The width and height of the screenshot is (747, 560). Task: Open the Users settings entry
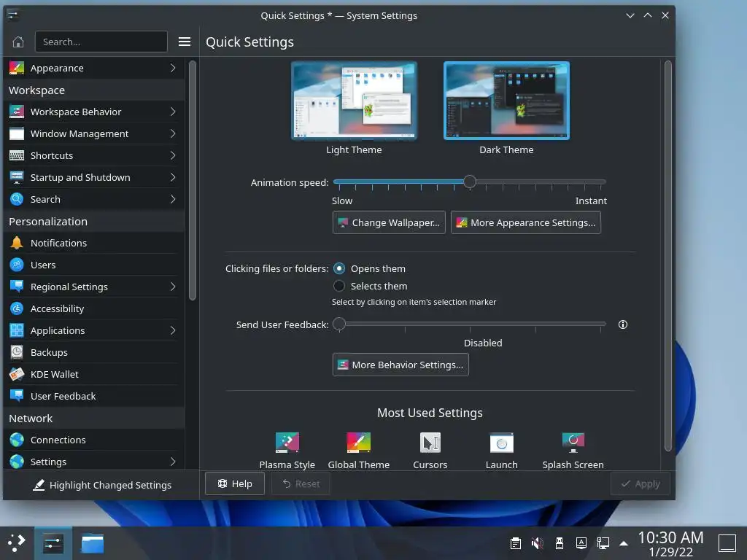tap(94, 265)
